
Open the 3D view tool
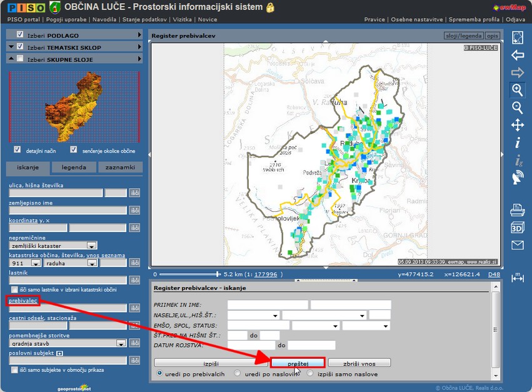click(518, 227)
